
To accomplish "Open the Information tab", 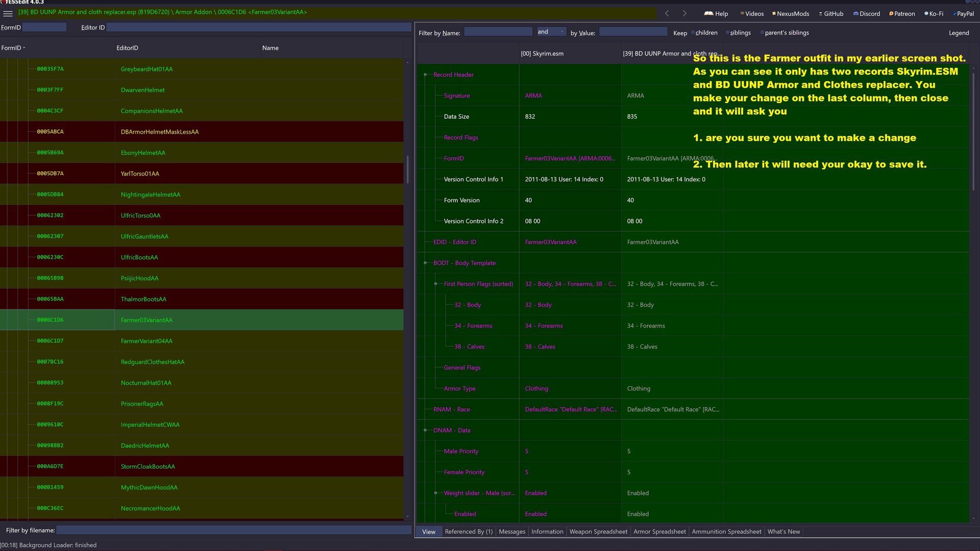I will tap(547, 532).
